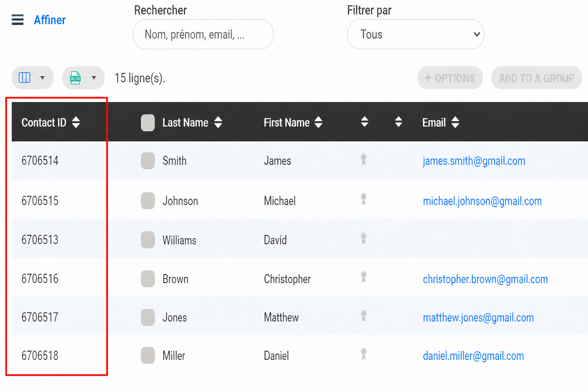This screenshot has height=392, width=588.
Task: Open the michael.johnson@gmail.com email link
Action: (x=482, y=201)
